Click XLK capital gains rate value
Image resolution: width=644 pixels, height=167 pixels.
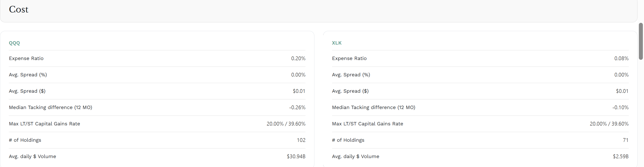pos(609,124)
